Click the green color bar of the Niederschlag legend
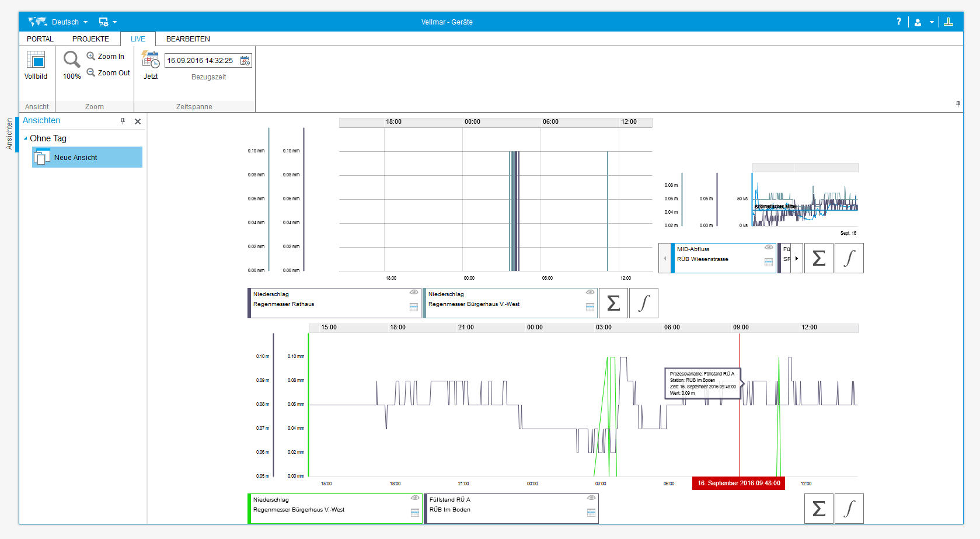 249,509
